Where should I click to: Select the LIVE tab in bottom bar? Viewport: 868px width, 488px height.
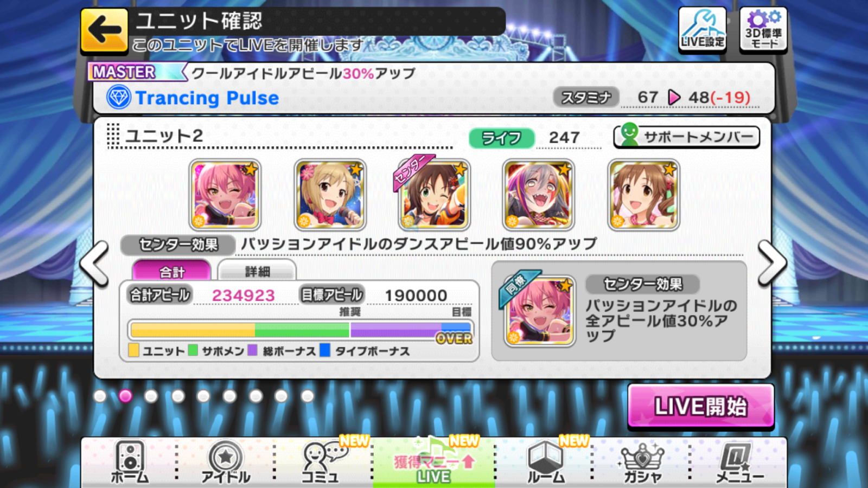coord(433,463)
